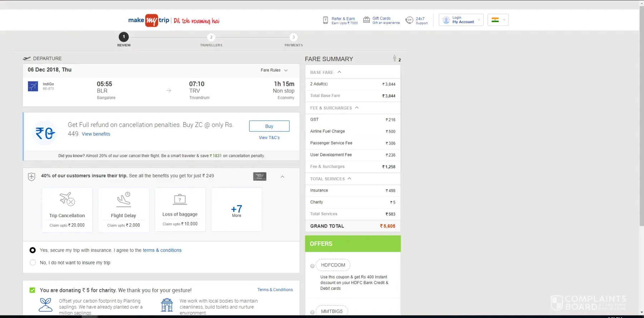Select the HDFCDOM coupon radio button

point(312,266)
